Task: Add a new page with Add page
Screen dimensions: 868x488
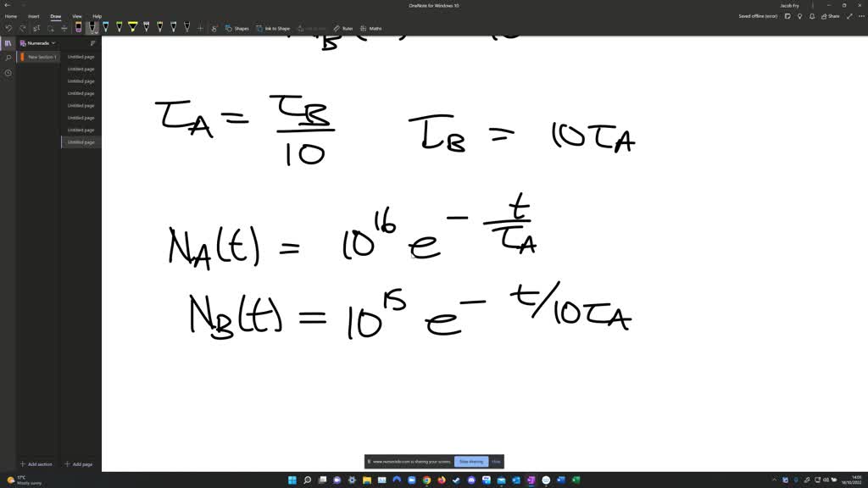Action: 79,463
